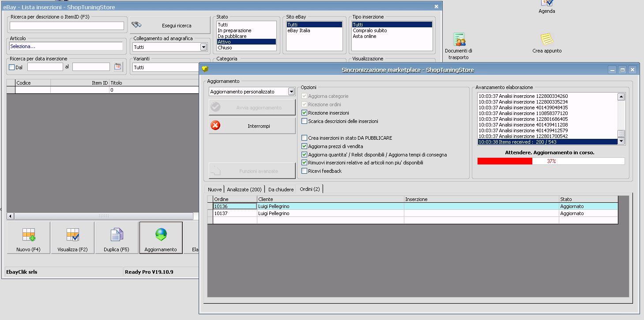Stop the sync with the Interrompi button
This screenshot has height=320, width=644.
pos(252,126)
